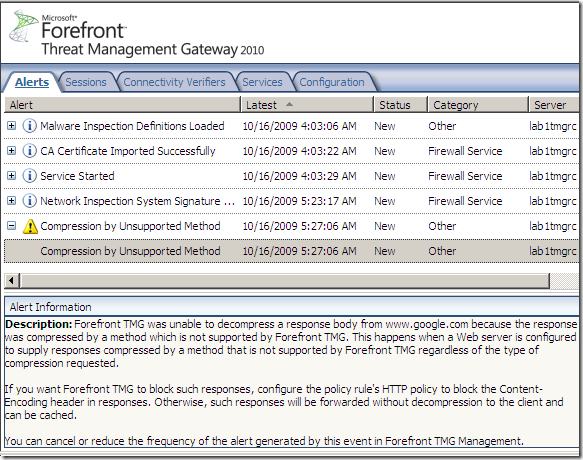The image size is (583, 460).
Task: Click the info icon beside CA Certificate Imported Successfully
Action: point(30,151)
